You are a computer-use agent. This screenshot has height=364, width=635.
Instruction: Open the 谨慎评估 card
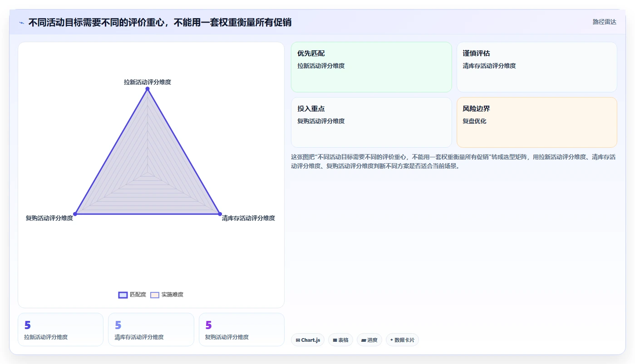[x=537, y=67]
